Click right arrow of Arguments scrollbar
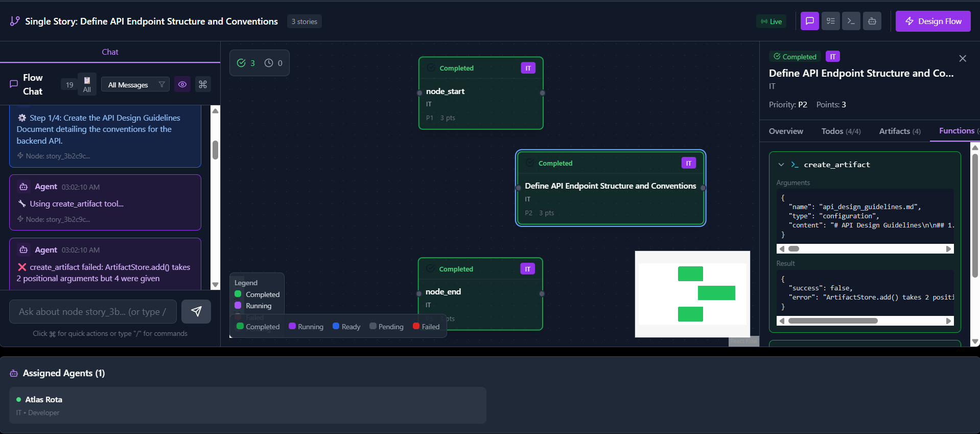The width and height of the screenshot is (980, 434). (949, 249)
